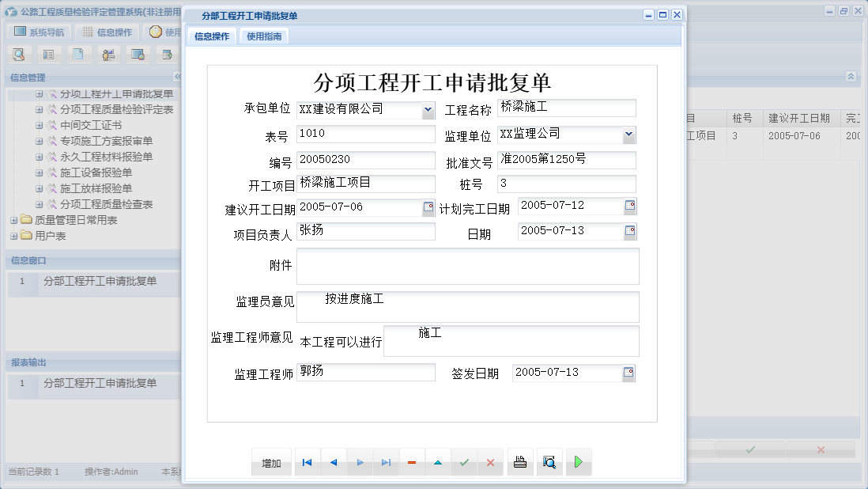The image size is (868, 489).
Task: Expand the 监理单位 dropdown
Action: 628,135
